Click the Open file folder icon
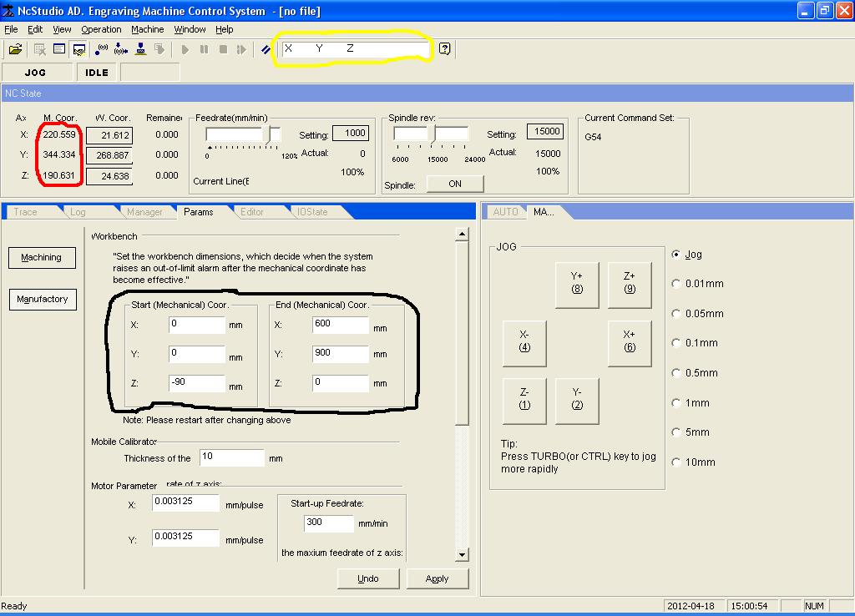This screenshot has width=855, height=616. (x=15, y=49)
